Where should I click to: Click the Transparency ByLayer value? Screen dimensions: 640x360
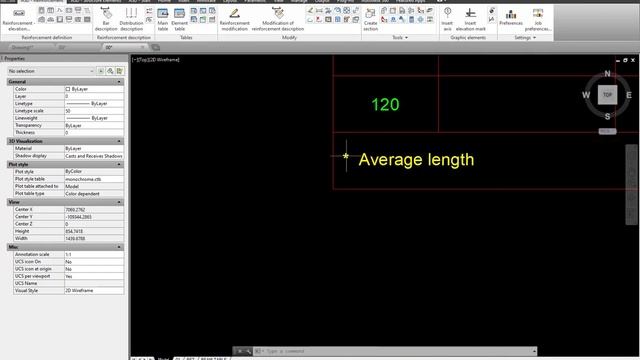pos(94,125)
